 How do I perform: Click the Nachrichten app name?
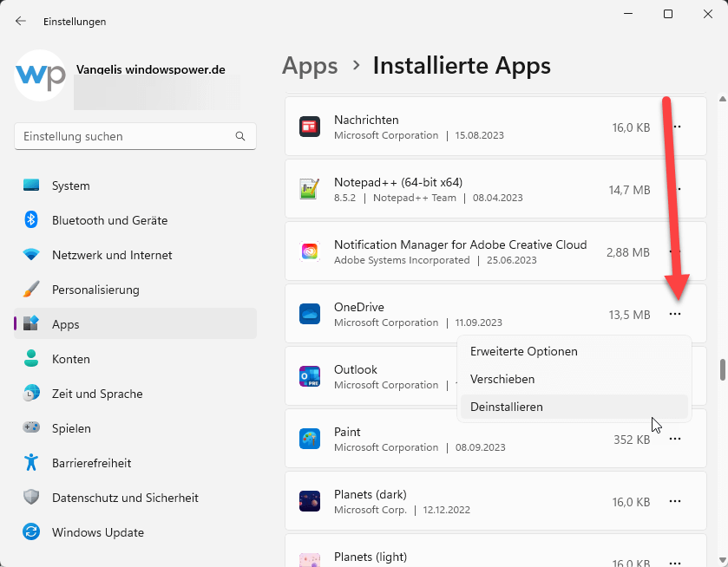(366, 120)
